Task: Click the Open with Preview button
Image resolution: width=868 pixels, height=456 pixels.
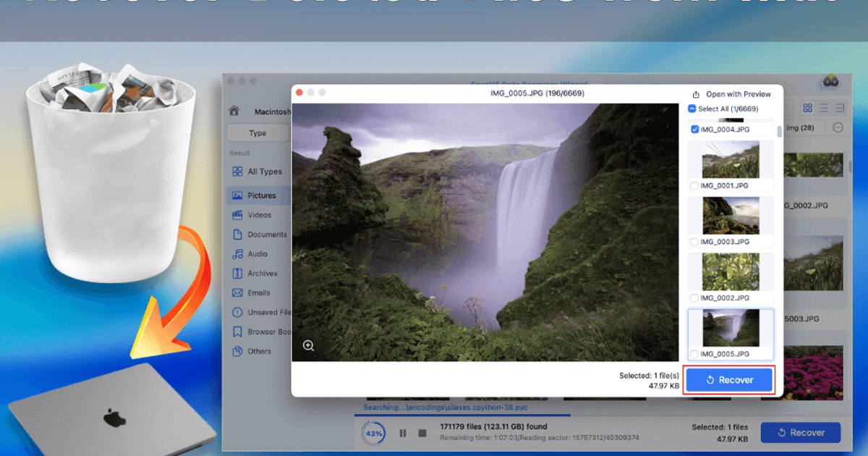Action: [x=739, y=94]
